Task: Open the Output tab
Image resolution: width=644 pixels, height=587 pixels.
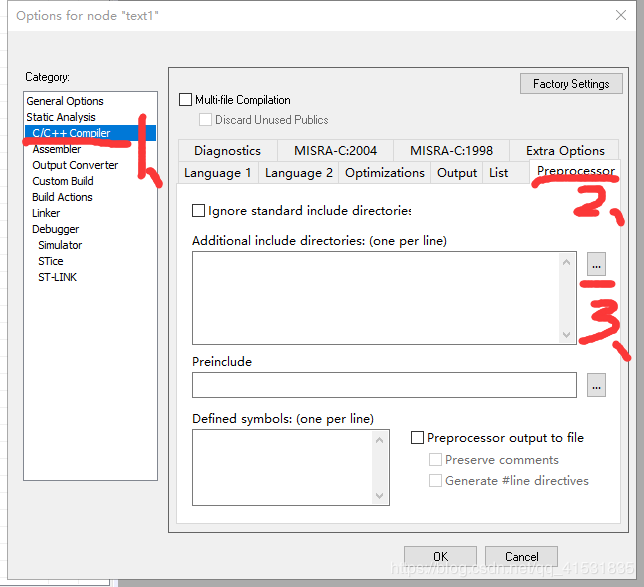Action: 457,173
